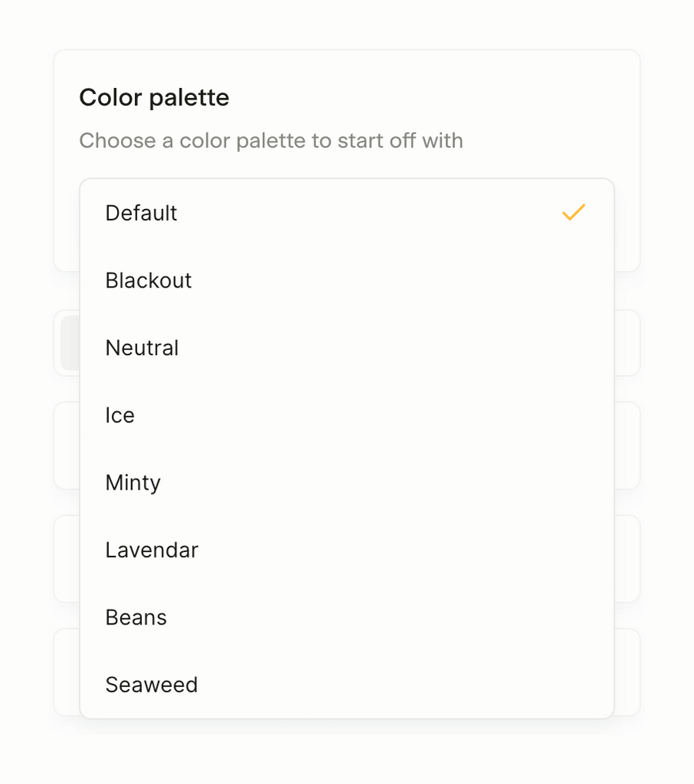The image size is (694, 784).
Task: Select the Default color palette option
Action: click(x=141, y=213)
